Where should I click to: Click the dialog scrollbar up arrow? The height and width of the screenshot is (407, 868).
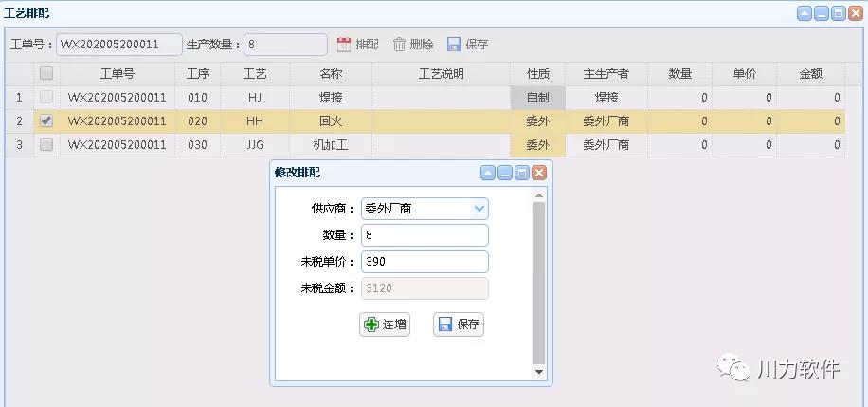540,195
